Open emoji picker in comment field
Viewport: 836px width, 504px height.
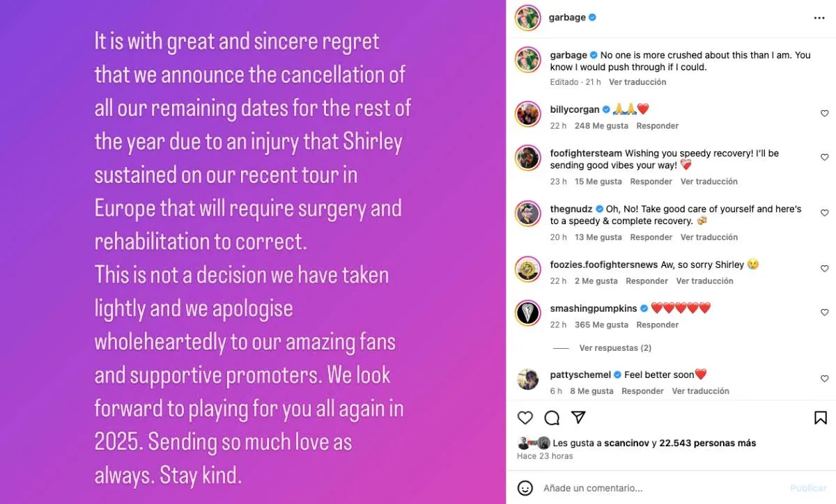525,488
